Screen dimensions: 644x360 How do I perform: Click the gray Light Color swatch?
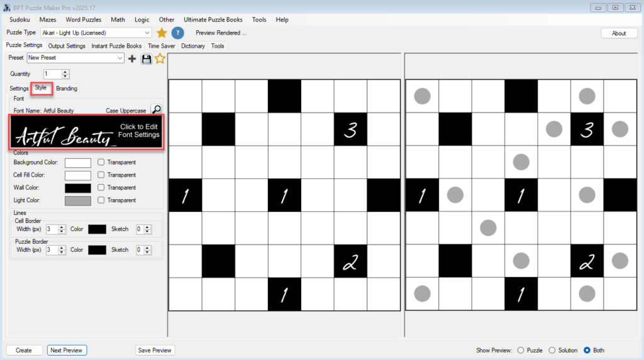(78, 200)
